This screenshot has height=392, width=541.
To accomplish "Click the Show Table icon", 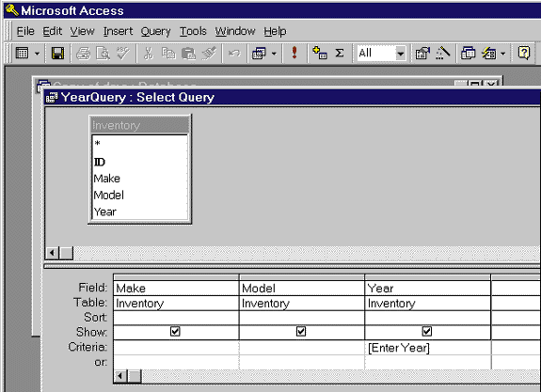I will tap(320, 53).
